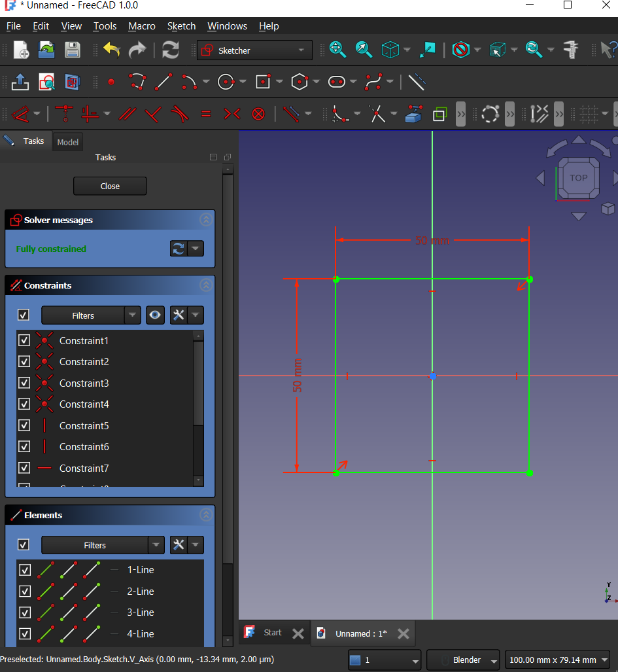Screen dimensions: 618x672
Task: Click the TOP face of navigation cube
Action: click(x=578, y=177)
